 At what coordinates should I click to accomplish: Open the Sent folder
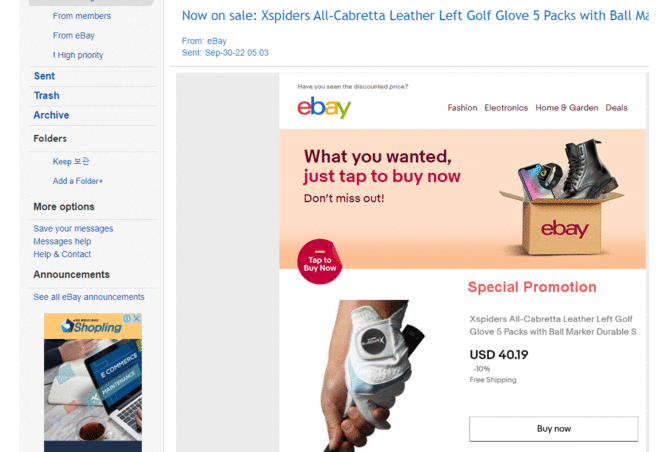(x=44, y=76)
